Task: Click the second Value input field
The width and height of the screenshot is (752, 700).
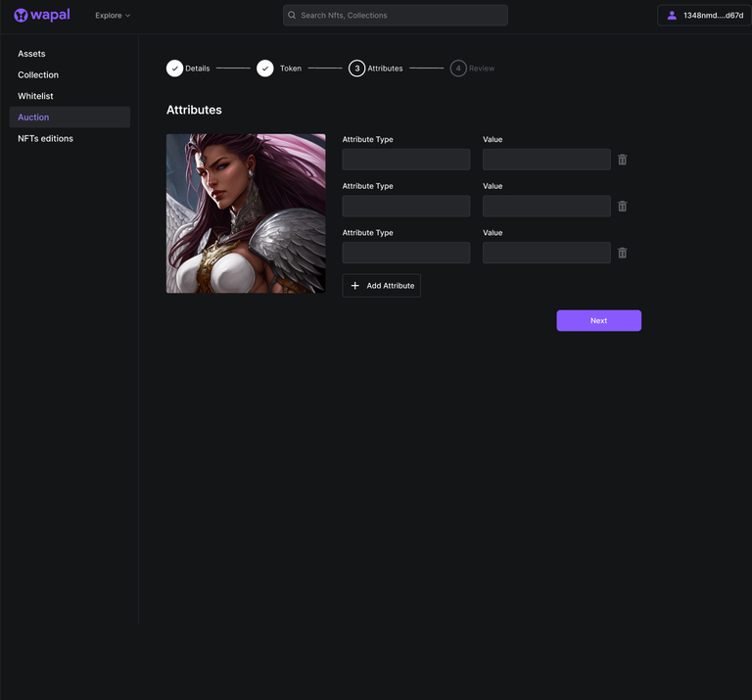Action: (546, 207)
